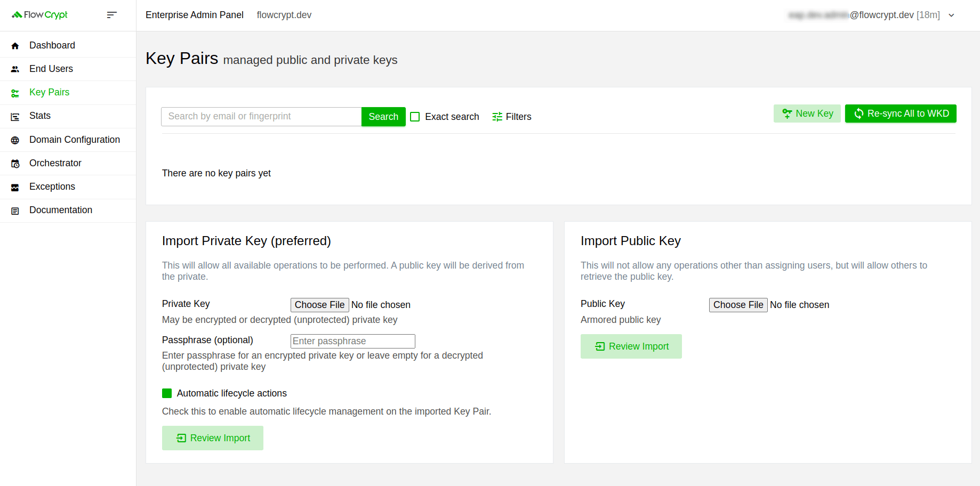
Task: Click the Import Private Key (preferred) heading
Action: click(246, 241)
